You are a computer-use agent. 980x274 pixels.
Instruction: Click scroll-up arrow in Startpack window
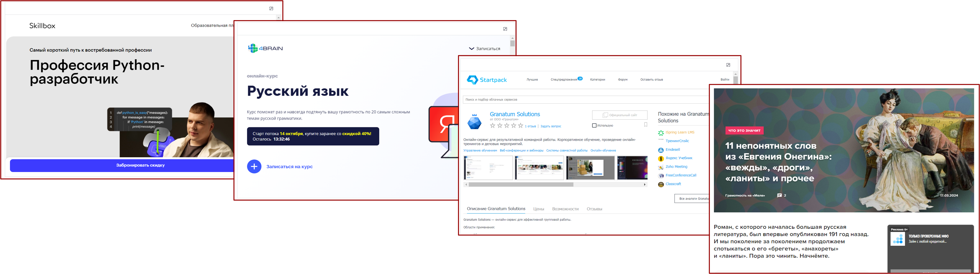coord(735,74)
